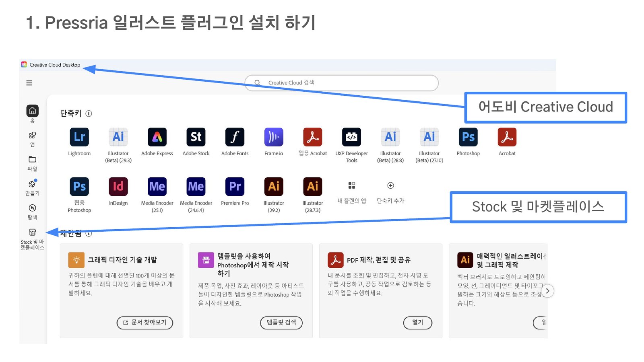Viewport: 644px width, 362px height.
Task: Advance suggestions carousel with right chevron
Action: coord(547,291)
